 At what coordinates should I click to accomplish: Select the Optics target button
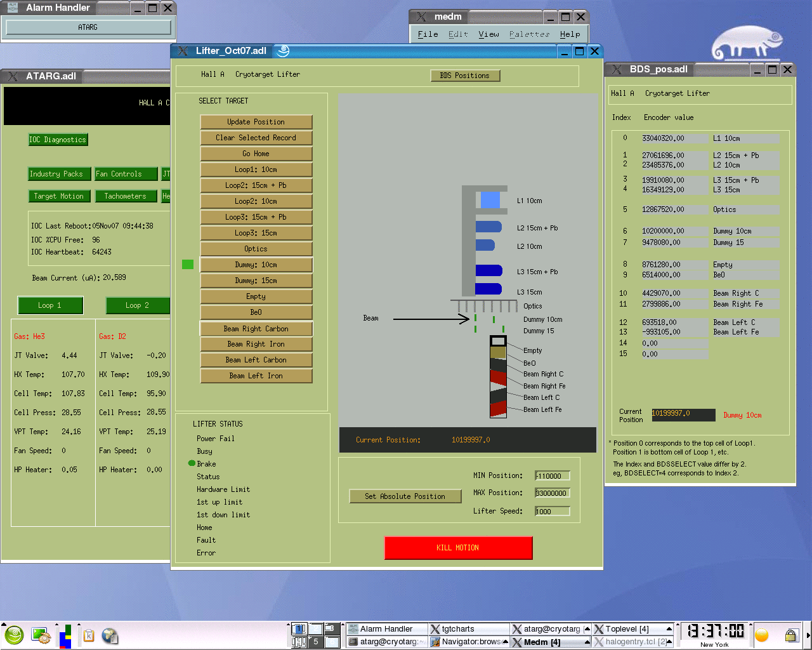(256, 249)
